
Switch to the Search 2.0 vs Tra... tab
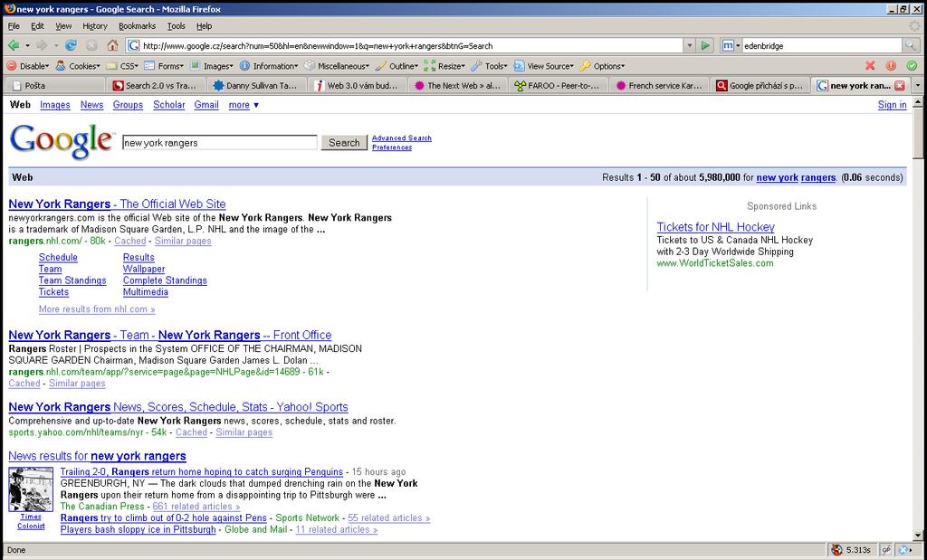tap(155, 86)
